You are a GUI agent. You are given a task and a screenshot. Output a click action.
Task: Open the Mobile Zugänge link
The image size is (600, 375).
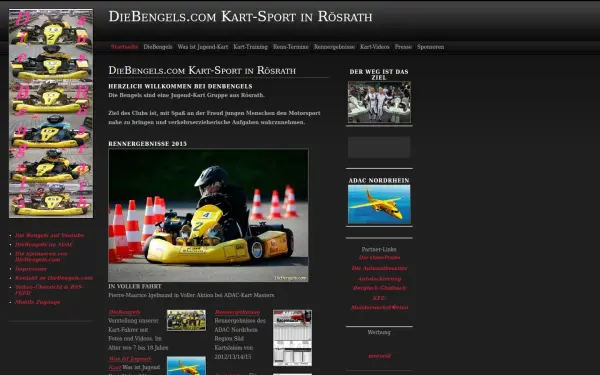pos(38,302)
